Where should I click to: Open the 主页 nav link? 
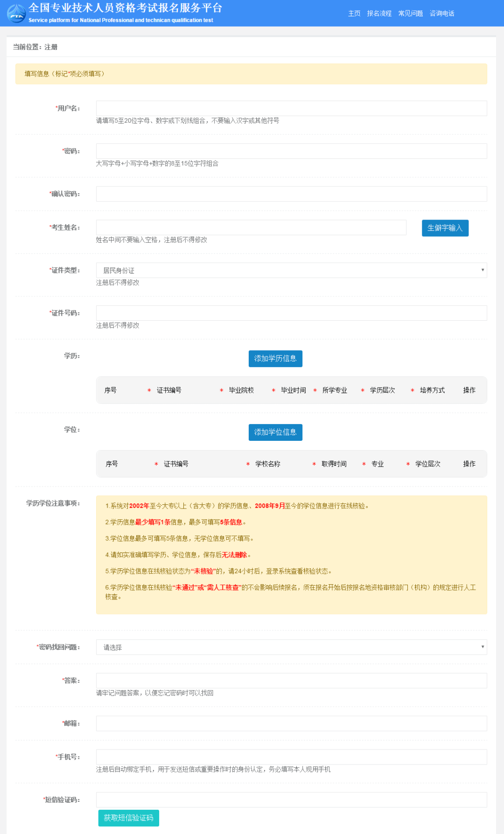coord(354,14)
